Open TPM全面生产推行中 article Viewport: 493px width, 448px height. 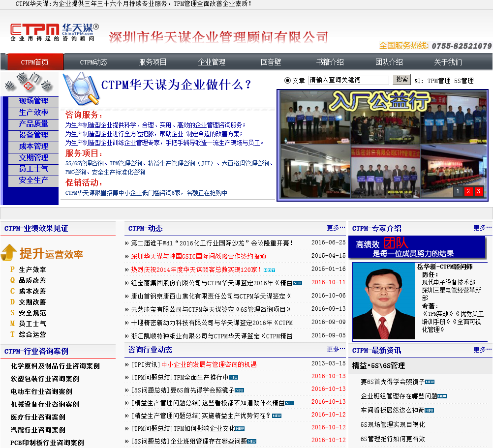click(201, 377)
